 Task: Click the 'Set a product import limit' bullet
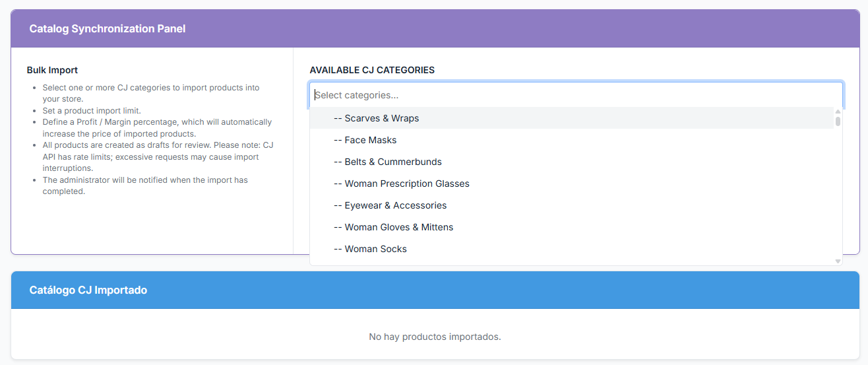(x=92, y=111)
